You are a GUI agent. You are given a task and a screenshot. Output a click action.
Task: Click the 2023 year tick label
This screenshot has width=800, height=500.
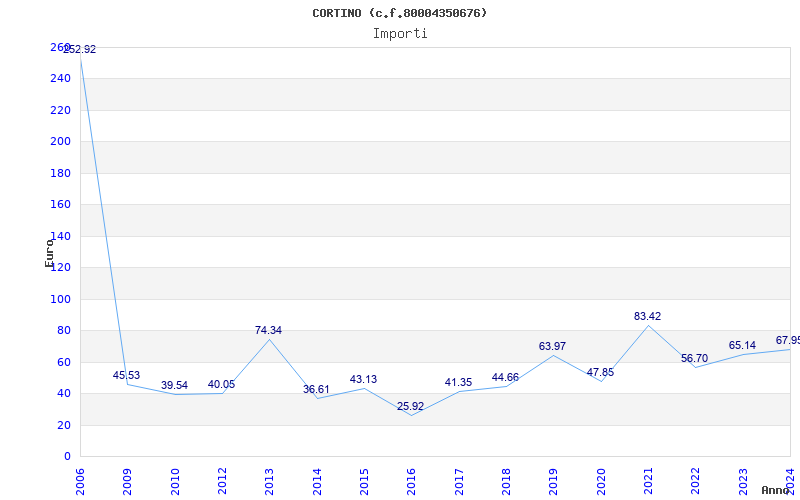point(743,482)
